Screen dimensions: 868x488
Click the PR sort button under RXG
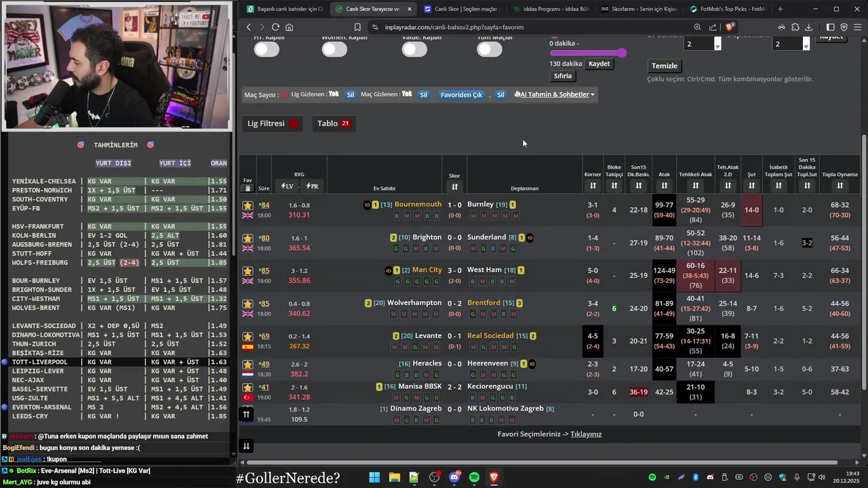tap(313, 186)
